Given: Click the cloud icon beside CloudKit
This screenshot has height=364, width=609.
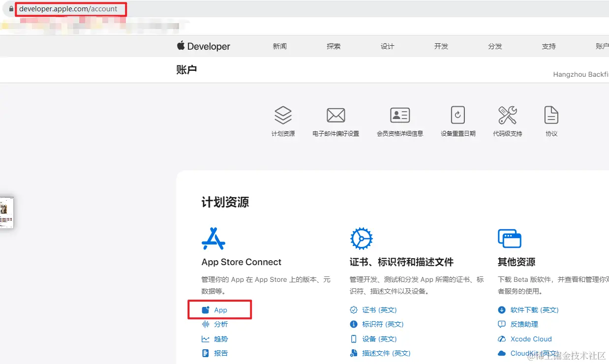Looking at the screenshot, I should click(x=502, y=353).
